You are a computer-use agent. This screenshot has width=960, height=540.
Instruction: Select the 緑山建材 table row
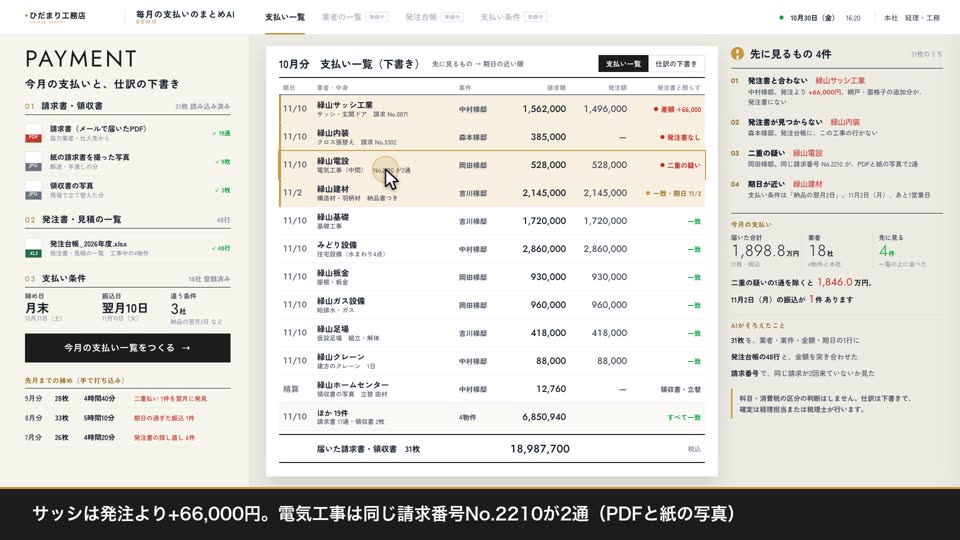tap(492, 193)
